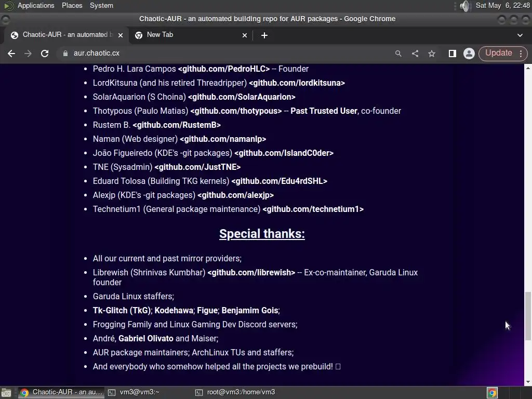Screen dimensions: 532x399
Task: Open the github.com/alexjp link
Action: point(235,195)
